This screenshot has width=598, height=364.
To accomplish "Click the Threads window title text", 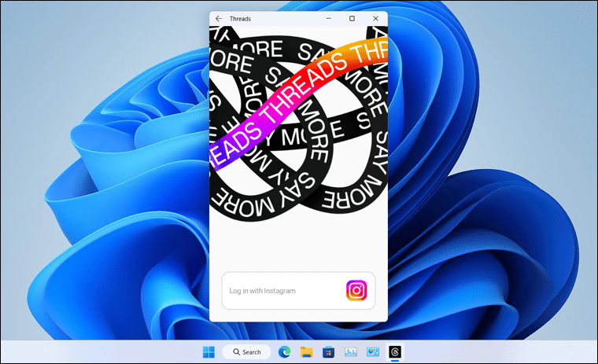I will coord(240,19).
